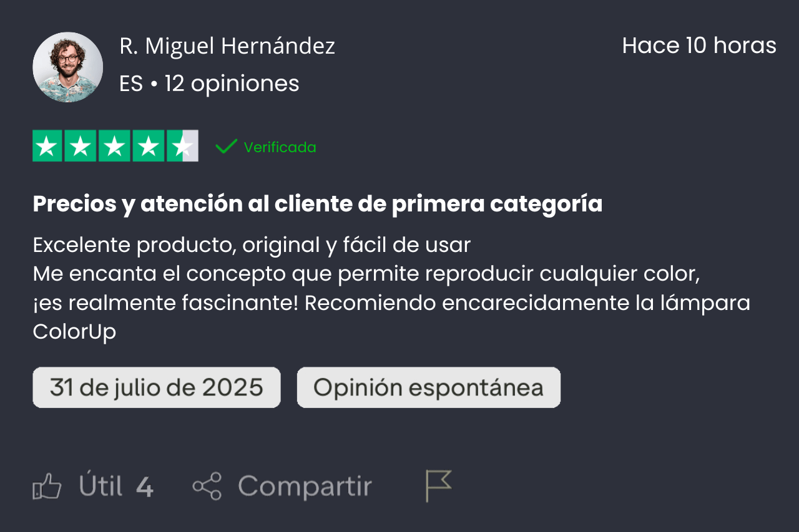799x532 pixels.
Task: Click the green Verificada checkmark icon
Action: pos(226,147)
